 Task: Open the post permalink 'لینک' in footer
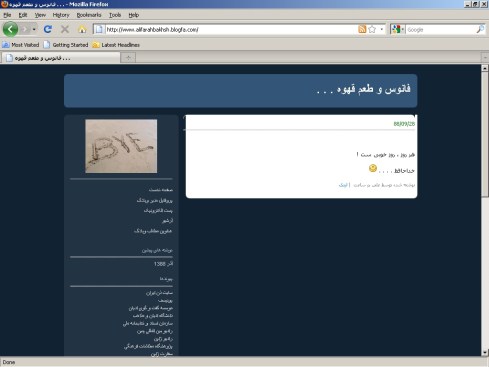click(343, 185)
